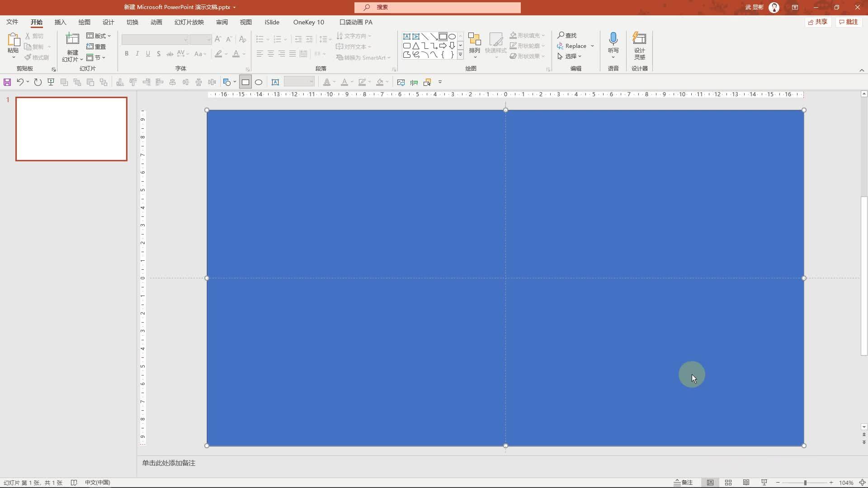Select the rectangle shape in quick toolbar
This screenshot has height=488, width=868.
click(x=245, y=82)
